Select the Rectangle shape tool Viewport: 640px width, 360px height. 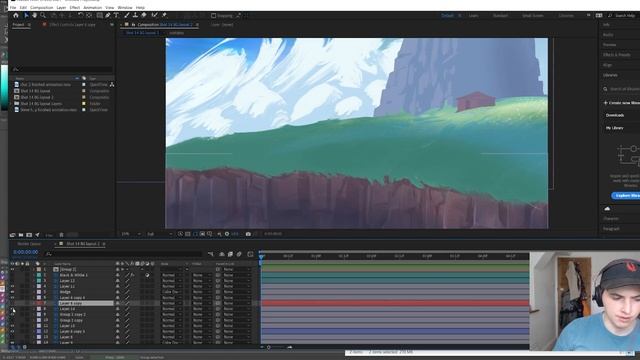(99, 16)
